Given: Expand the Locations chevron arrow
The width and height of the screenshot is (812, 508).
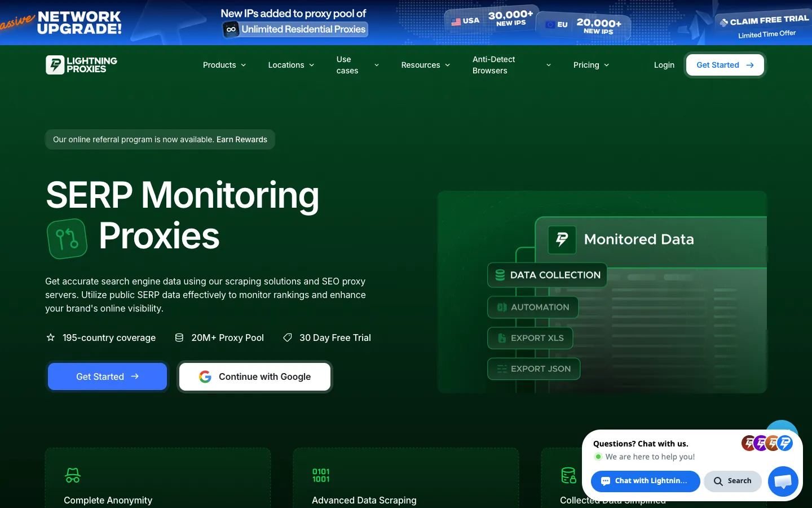Looking at the screenshot, I should [312, 65].
